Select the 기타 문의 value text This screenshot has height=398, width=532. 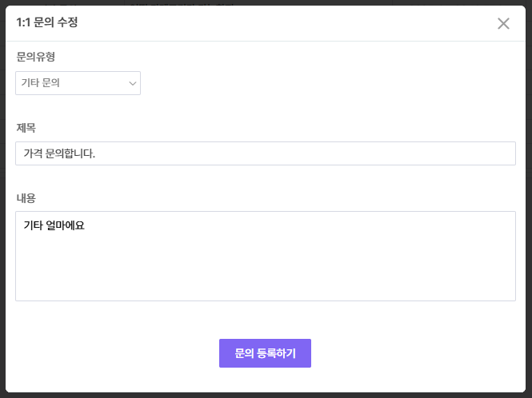point(41,83)
